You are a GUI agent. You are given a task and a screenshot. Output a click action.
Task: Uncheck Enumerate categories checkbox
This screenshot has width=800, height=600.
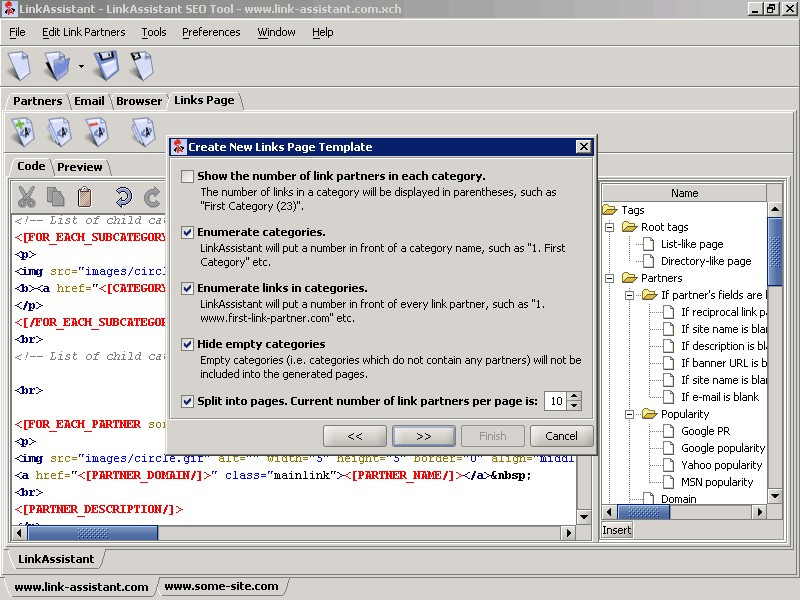[187, 233]
